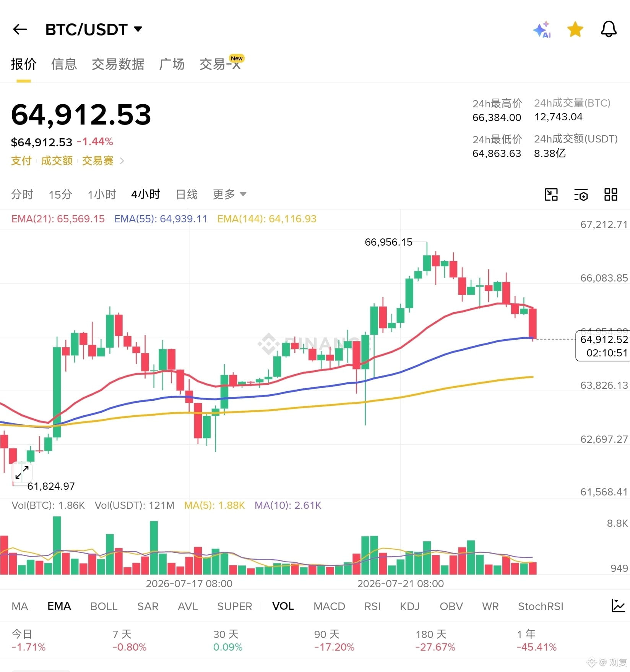The image size is (630, 672).
Task: Tap the 交易赛 tag link
Action: click(x=98, y=160)
